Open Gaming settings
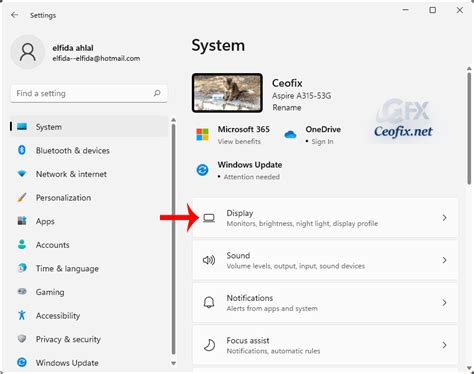This screenshot has height=374, width=474. [89, 292]
